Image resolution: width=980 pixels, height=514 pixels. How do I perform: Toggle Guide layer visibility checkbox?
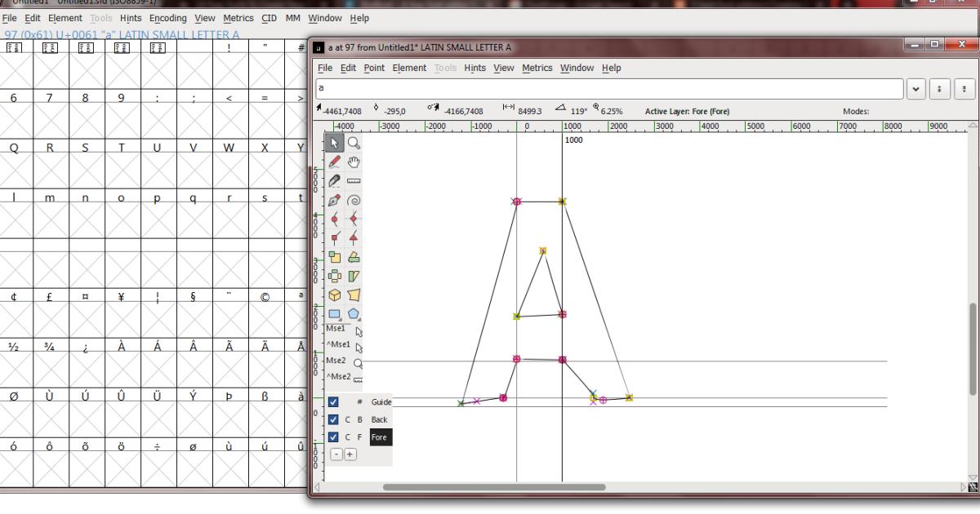point(333,402)
